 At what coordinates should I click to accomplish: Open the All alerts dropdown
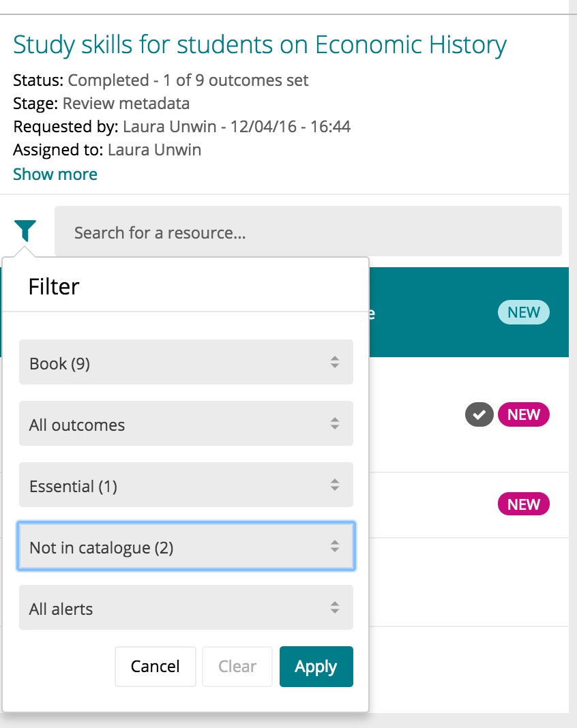tap(186, 607)
